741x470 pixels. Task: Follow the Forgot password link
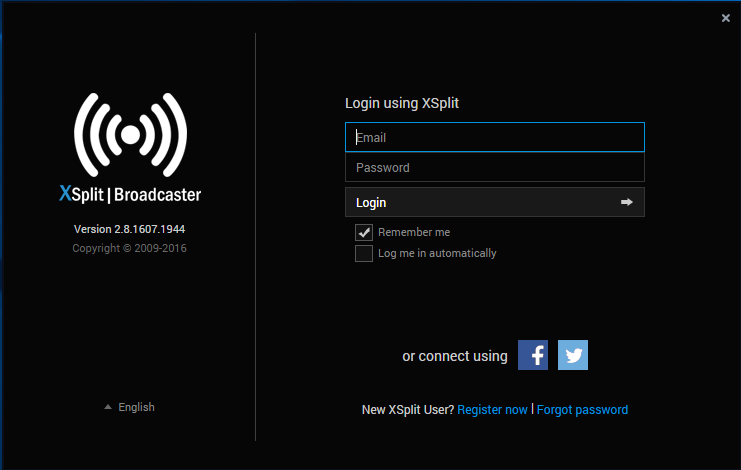point(582,410)
